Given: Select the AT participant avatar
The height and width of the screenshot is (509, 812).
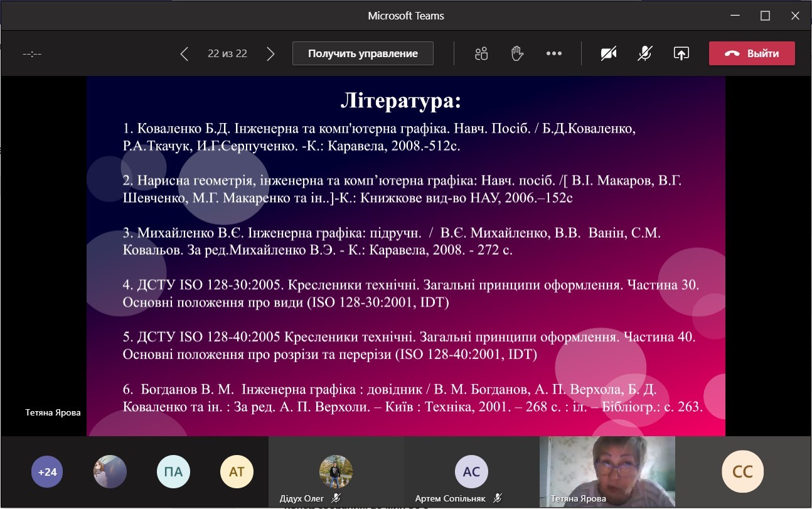Looking at the screenshot, I should [237, 472].
